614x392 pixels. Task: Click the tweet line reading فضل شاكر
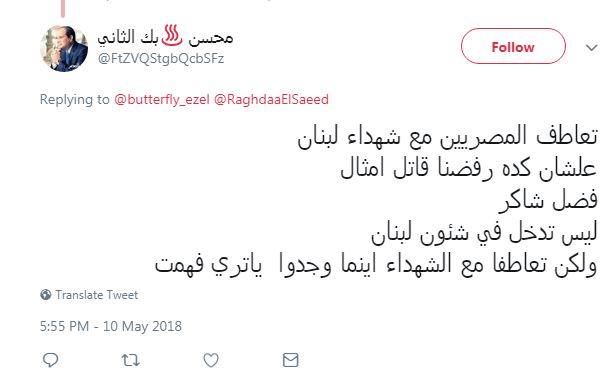[x=548, y=201]
